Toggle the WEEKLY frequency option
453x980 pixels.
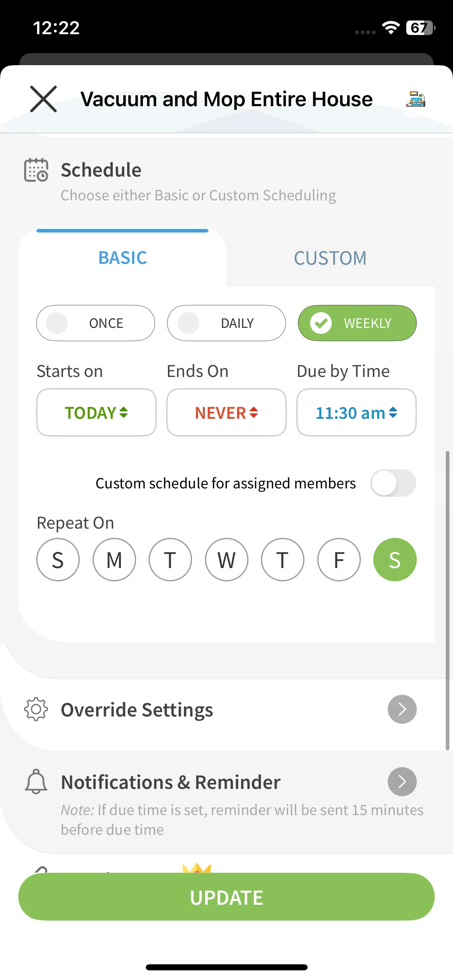357,323
